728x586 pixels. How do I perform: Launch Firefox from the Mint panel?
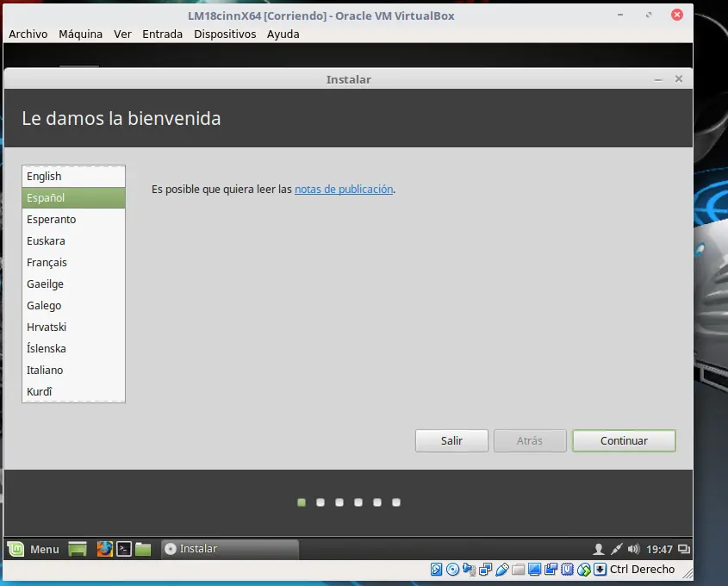[104, 549]
